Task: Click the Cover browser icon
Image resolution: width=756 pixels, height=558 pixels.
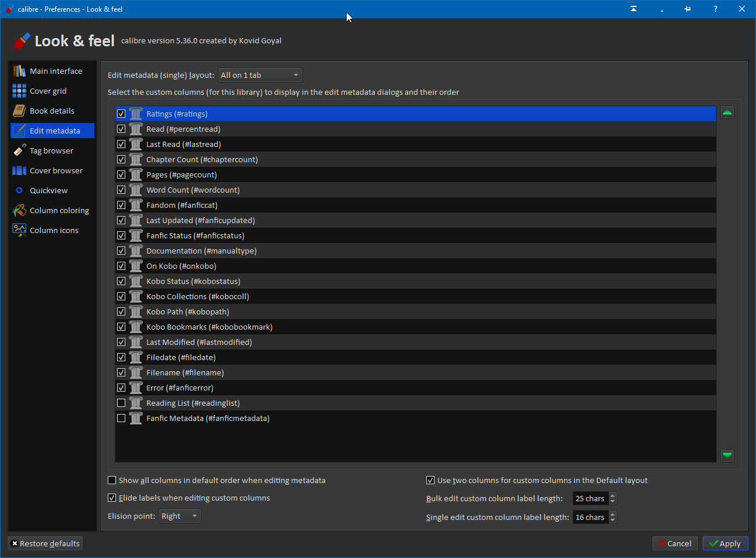Action: tap(19, 170)
